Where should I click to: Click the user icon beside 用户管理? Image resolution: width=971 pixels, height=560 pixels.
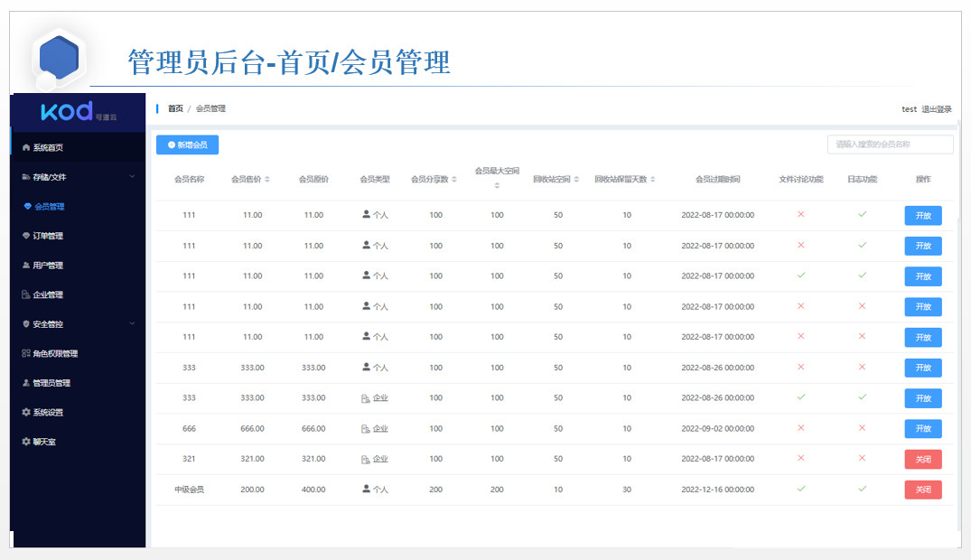click(x=26, y=266)
